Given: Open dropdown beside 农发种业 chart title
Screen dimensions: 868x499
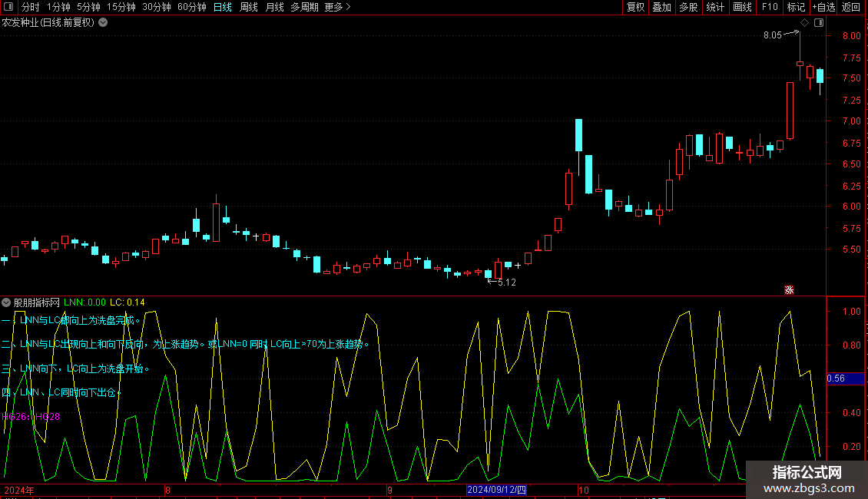Looking at the screenshot, I should click(x=103, y=23).
